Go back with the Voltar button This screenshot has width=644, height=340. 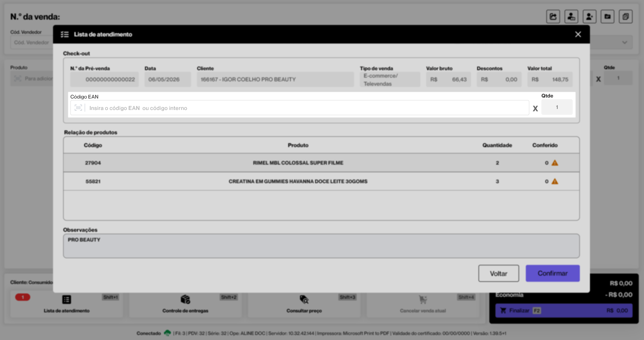(498, 273)
